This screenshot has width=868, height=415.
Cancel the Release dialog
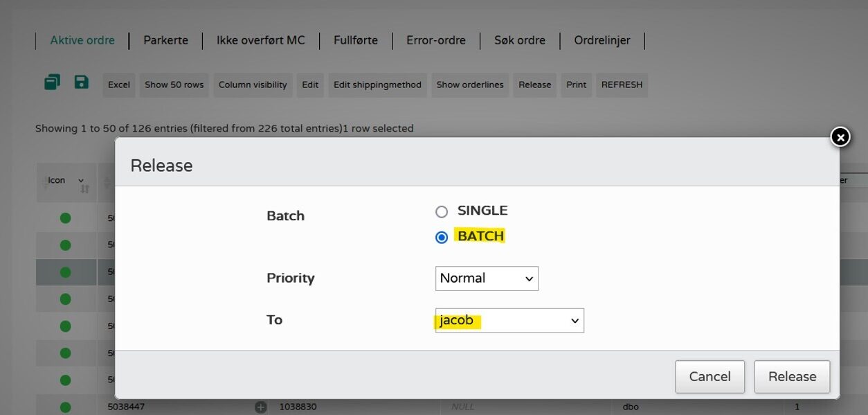(709, 377)
